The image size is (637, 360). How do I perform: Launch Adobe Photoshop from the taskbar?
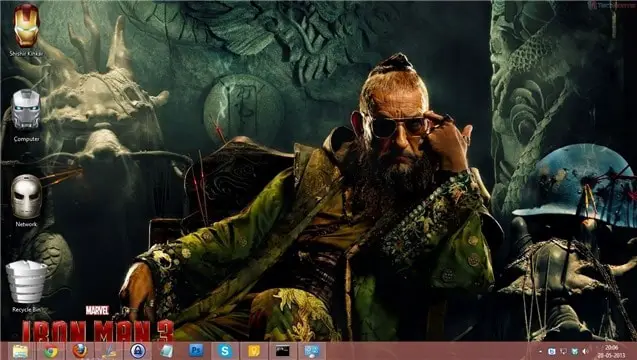pos(196,351)
